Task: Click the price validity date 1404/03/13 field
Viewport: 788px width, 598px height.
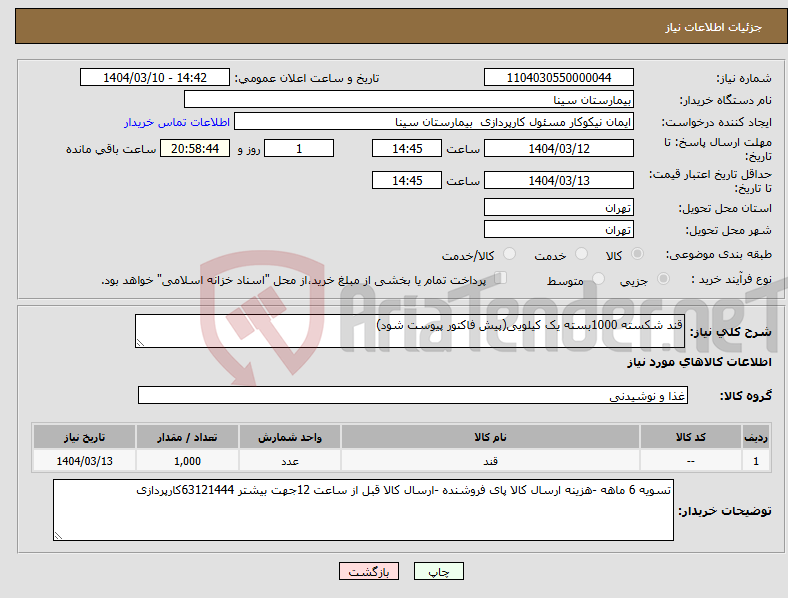Action: [x=558, y=180]
